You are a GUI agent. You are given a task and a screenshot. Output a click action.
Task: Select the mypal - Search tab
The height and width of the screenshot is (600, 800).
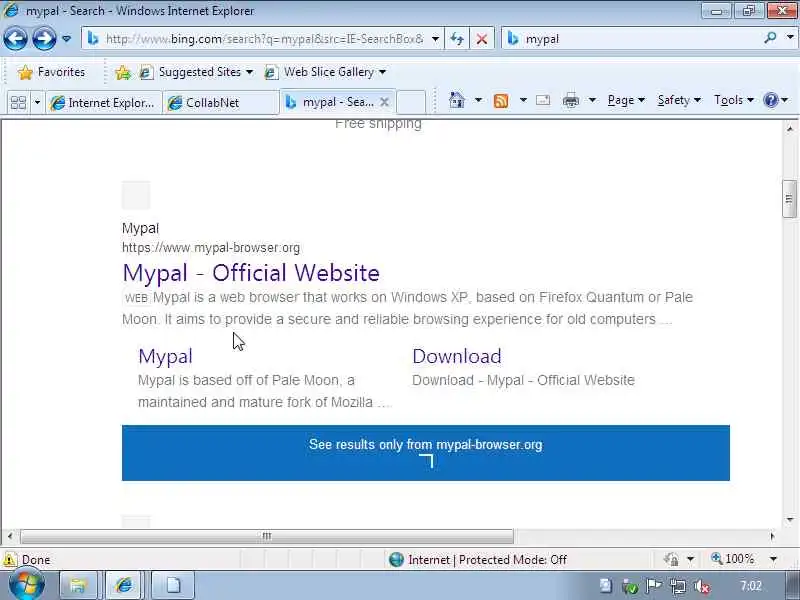(x=331, y=102)
